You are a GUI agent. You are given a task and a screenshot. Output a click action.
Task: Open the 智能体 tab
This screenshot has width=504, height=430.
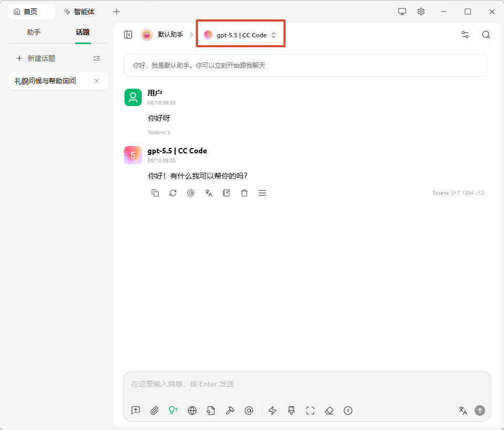[x=79, y=12]
